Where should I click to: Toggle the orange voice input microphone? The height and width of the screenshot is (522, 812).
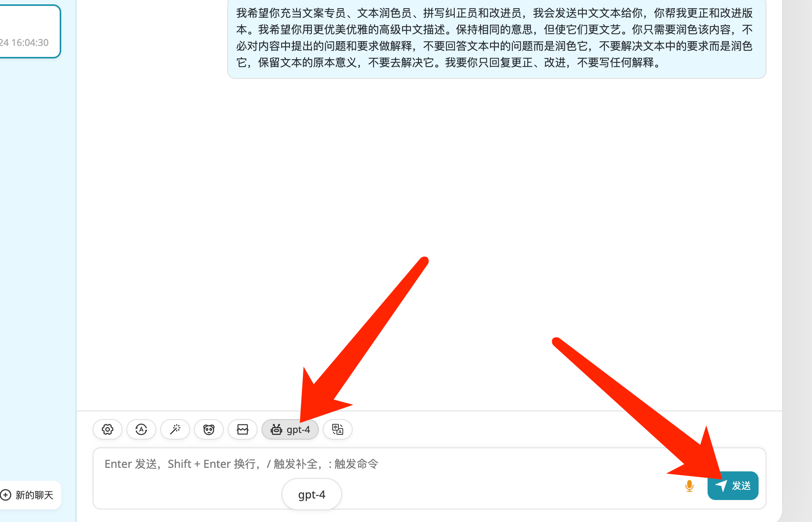689,486
